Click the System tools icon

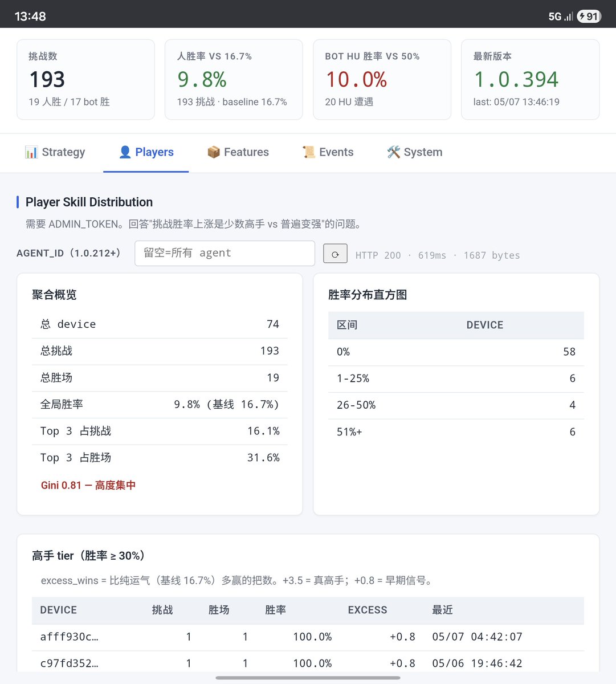393,152
